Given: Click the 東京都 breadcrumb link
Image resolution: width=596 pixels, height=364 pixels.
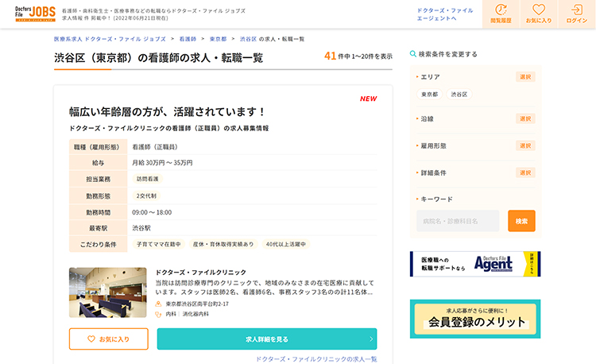Looking at the screenshot, I should pos(218,39).
